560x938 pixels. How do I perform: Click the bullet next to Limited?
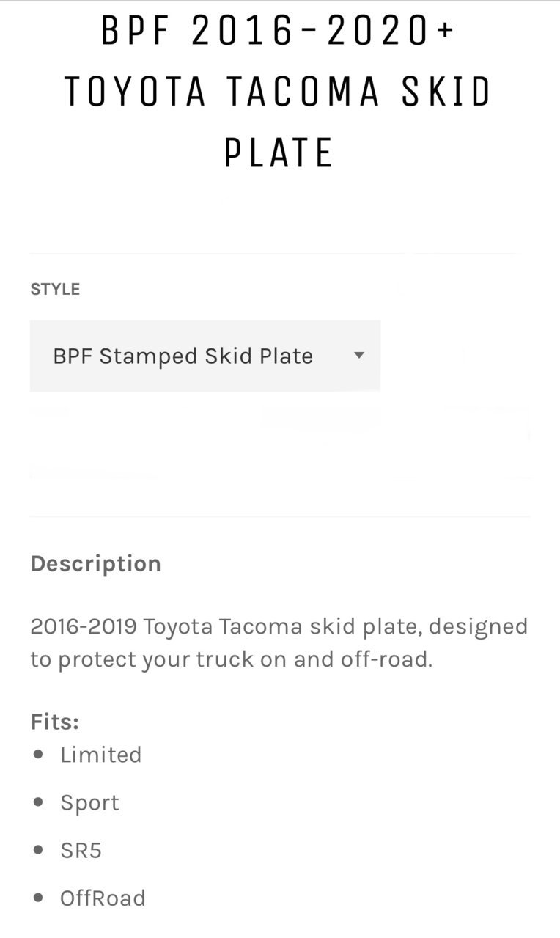tap(39, 754)
